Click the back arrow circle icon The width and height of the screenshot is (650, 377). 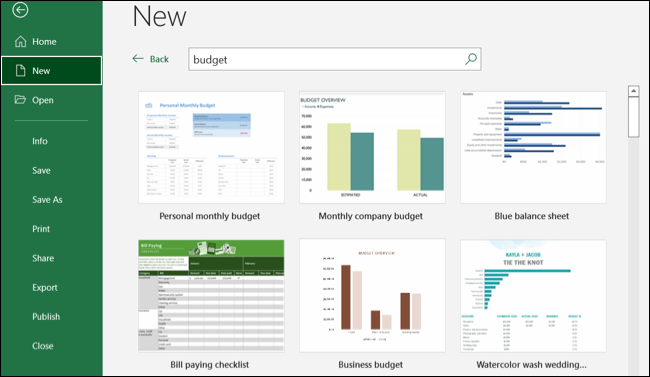click(x=20, y=10)
